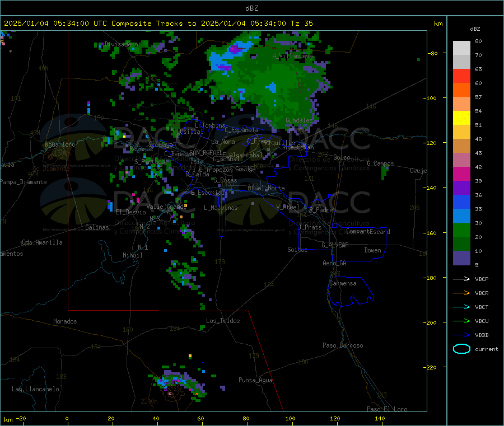Image resolution: width=504 pixels, height=426 pixels.
Task: Click the 'Divisadero' map label
Action: 121,44
